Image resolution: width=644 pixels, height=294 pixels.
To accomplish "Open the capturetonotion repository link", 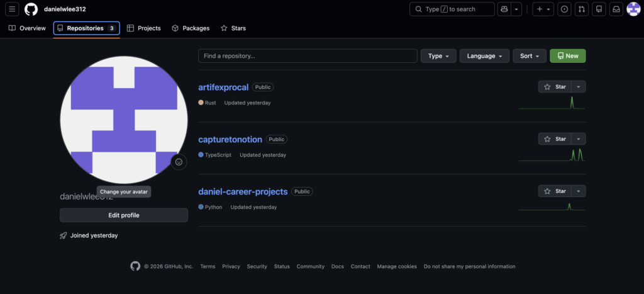I will point(230,139).
